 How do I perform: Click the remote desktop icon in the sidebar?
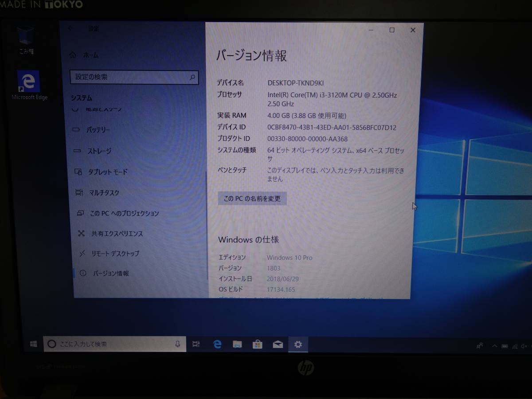click(82, 253)
